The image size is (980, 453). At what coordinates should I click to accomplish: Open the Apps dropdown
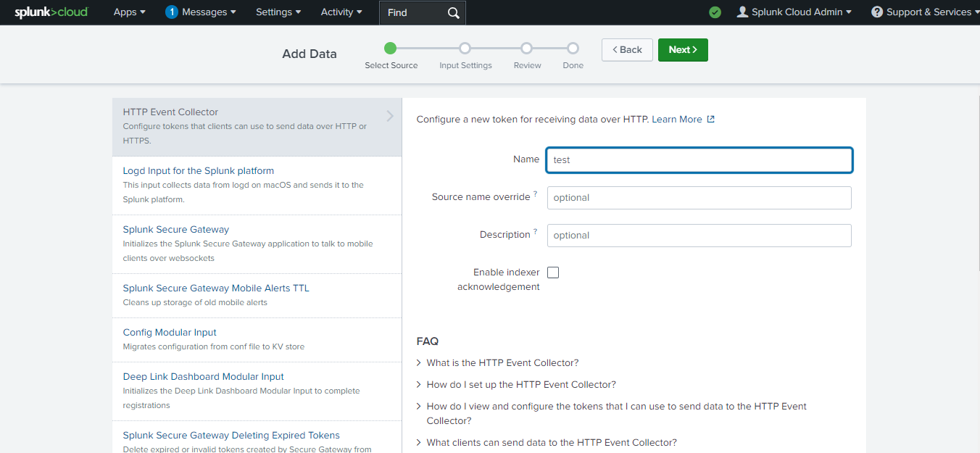(x=129, y=12)
